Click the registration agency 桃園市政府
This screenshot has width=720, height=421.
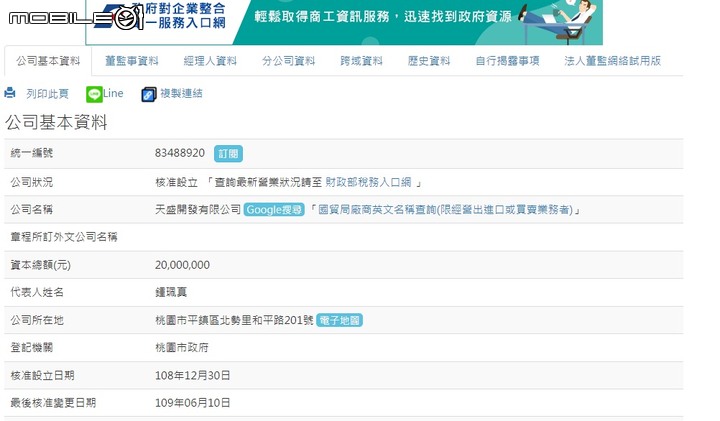click(x=182, y=348)
